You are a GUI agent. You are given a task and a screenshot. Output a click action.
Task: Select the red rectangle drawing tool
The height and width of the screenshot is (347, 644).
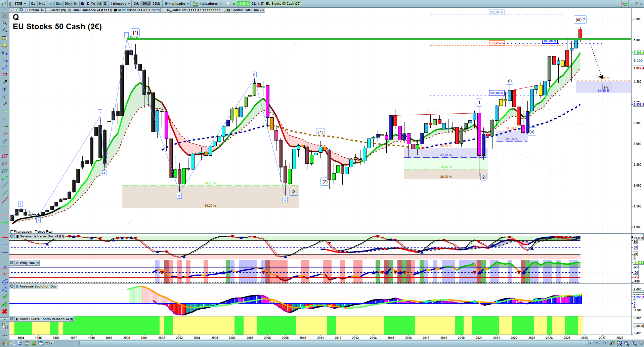pyautogui.click(x=5, y=75)
